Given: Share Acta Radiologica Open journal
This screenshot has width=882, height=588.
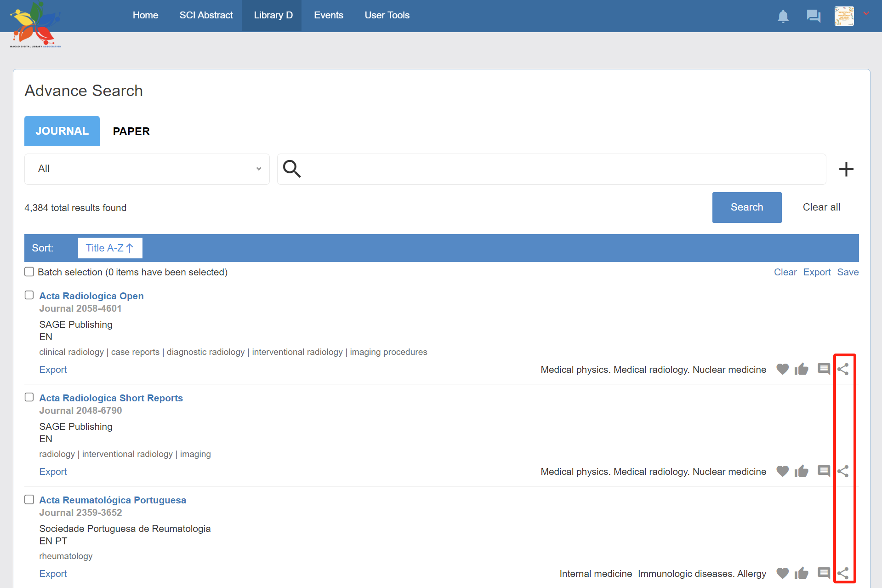Looking at the screenshot, I should tap(843, 369).
